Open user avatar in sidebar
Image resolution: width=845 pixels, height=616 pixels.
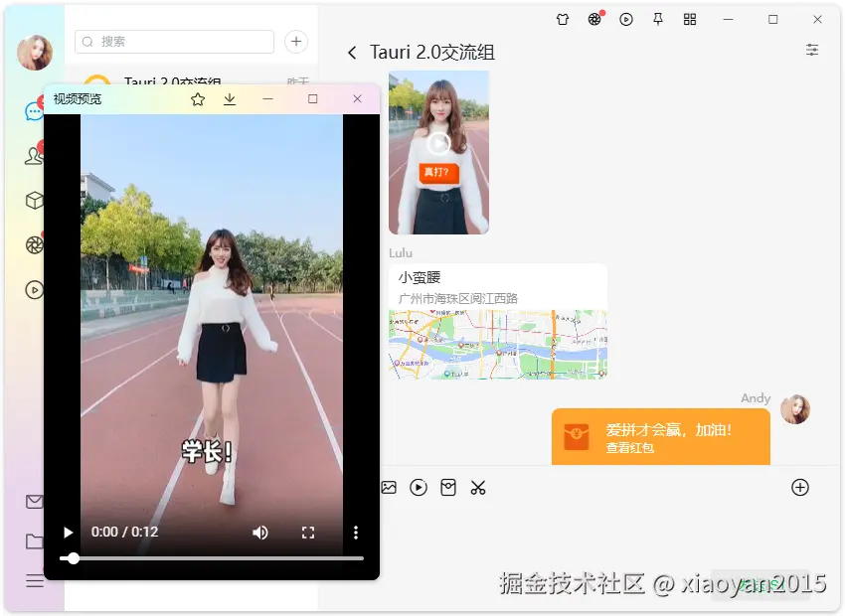point(35,53)
